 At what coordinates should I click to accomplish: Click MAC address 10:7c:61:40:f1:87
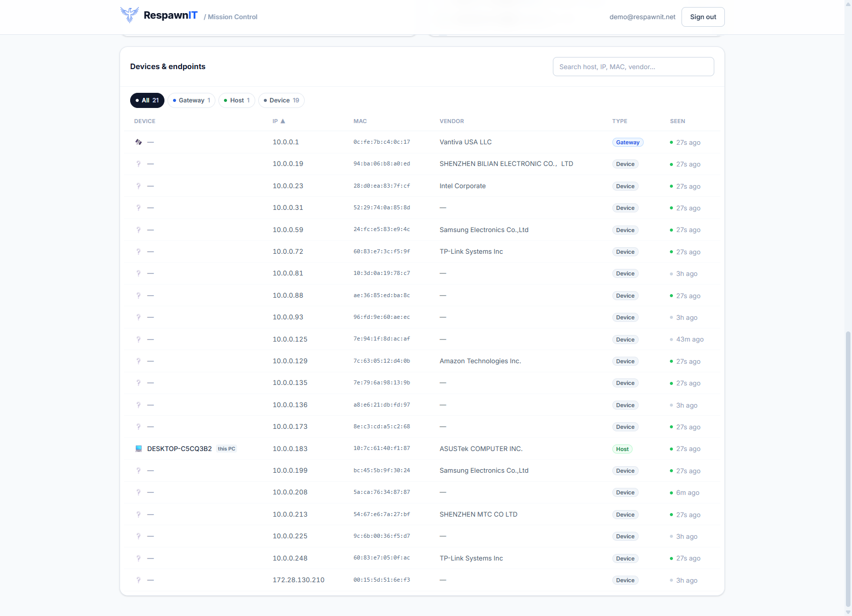pyautogui.click(x=382, y=449)
